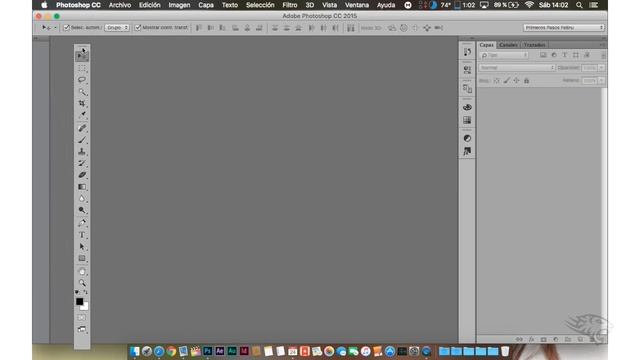640x360 pixels.
Task: Open the Adjustments panel icon
Action: click(x=467, y=138)
